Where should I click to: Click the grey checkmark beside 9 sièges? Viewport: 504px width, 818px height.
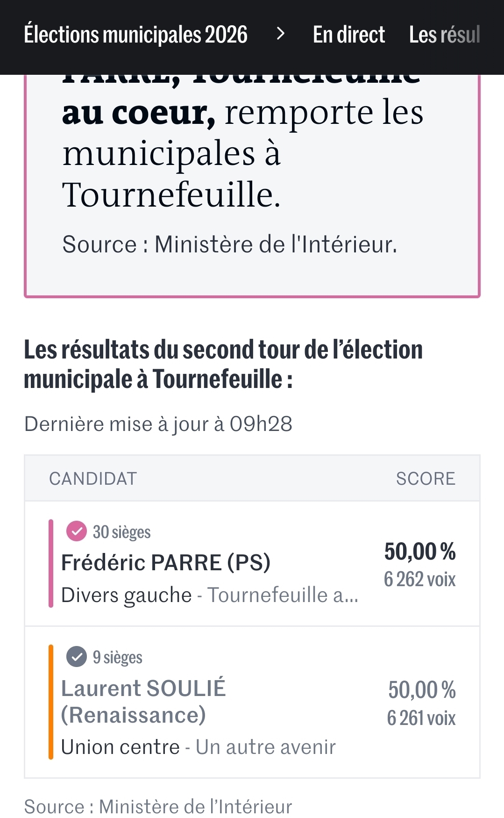[x=77, y=657]
